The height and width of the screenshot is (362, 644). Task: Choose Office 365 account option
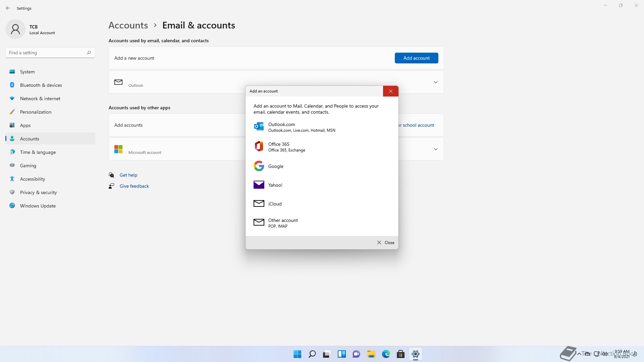click(322, 147)
